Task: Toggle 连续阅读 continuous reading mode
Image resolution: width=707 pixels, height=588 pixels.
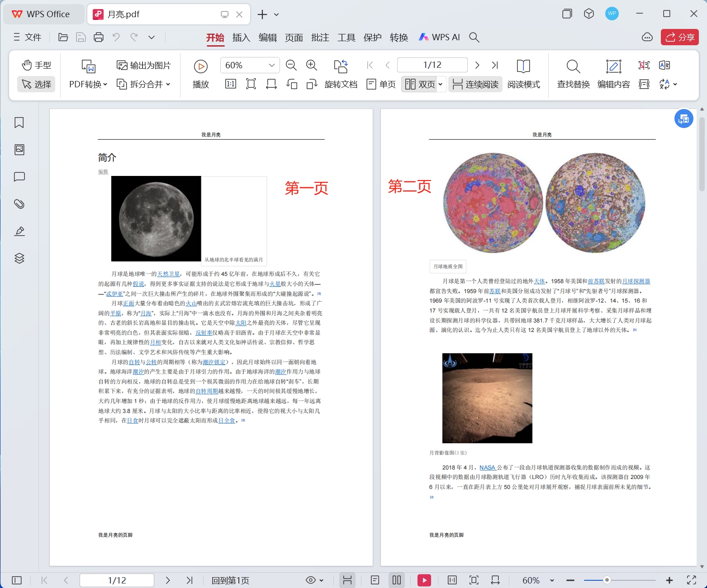Action: [x=475, y=84]
